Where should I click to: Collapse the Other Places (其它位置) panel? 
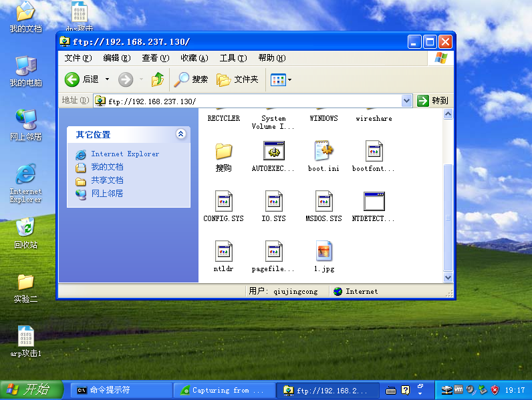(181, 134)
